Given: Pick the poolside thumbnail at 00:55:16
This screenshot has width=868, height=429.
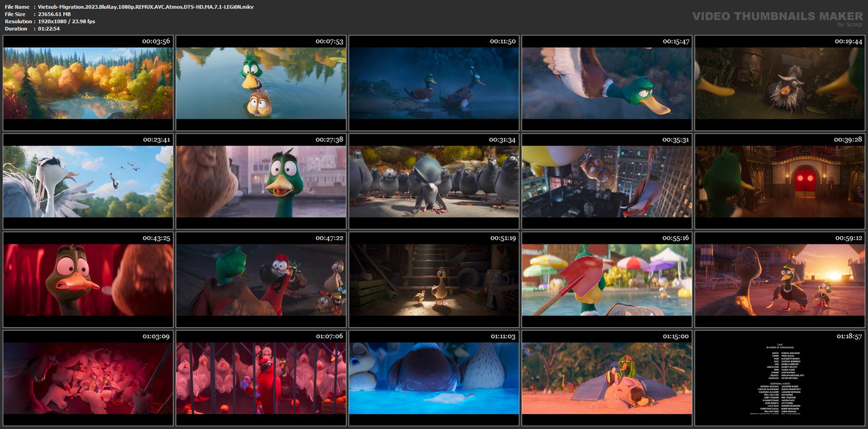Looking at the screenshot, I should coord(607,280).
